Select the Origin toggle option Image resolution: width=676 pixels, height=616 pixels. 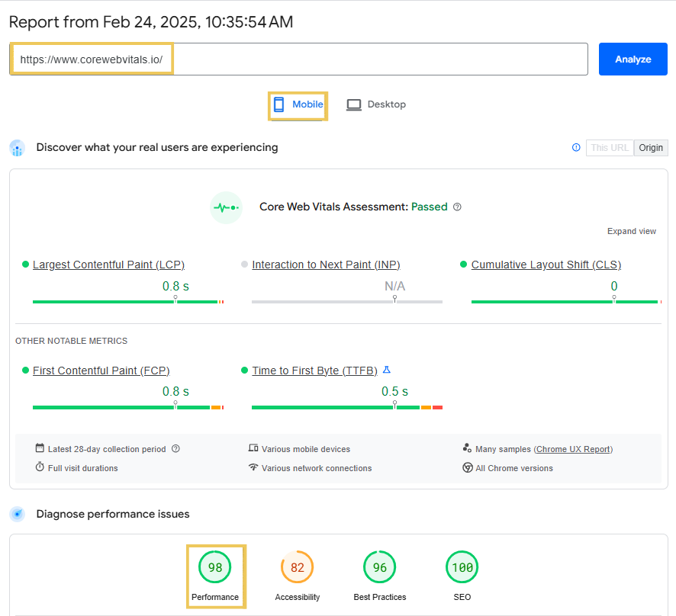point(651,148)
